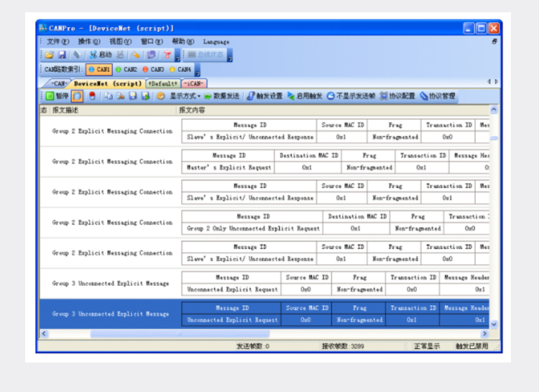Expand the main toolbar options arrow beside help icon
This screenshot has height=392, width=539.
pos(178,55)
